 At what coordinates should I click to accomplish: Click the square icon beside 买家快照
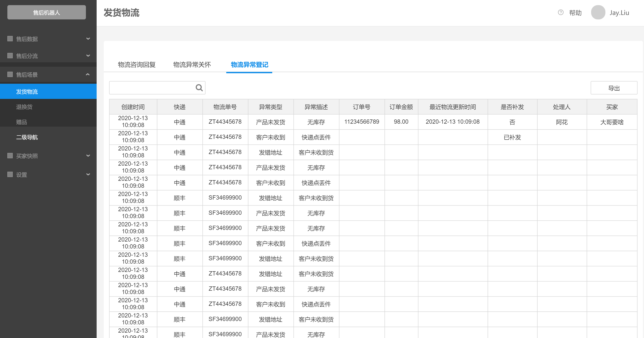coord(10,156)
